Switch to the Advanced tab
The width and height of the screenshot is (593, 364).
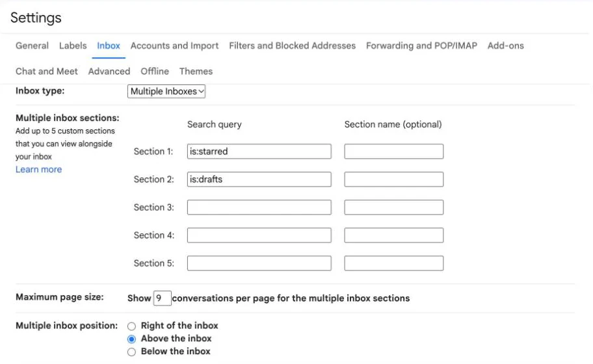point(109,71)
